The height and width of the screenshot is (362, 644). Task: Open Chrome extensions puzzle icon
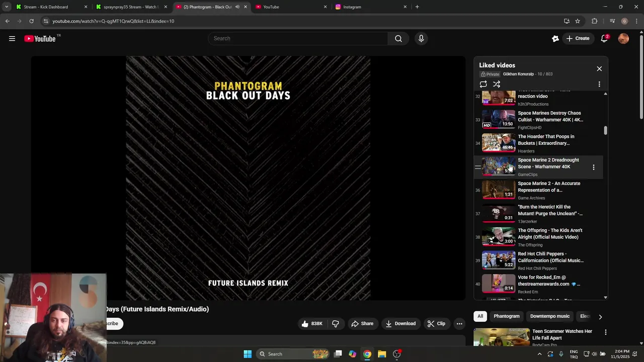tap(595, 21)
